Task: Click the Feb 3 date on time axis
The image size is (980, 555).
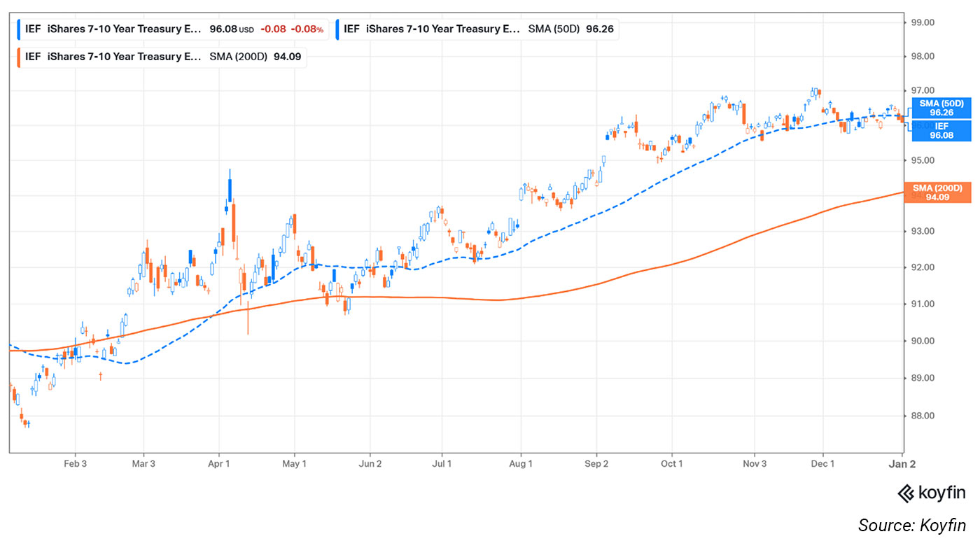Action: [x=75, y=464]
